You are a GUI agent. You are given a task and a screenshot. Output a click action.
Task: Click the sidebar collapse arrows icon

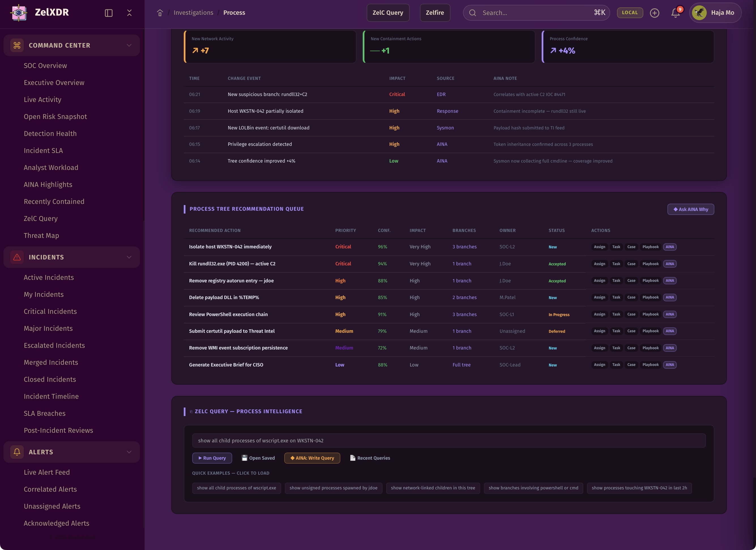[x=129, y=13]
